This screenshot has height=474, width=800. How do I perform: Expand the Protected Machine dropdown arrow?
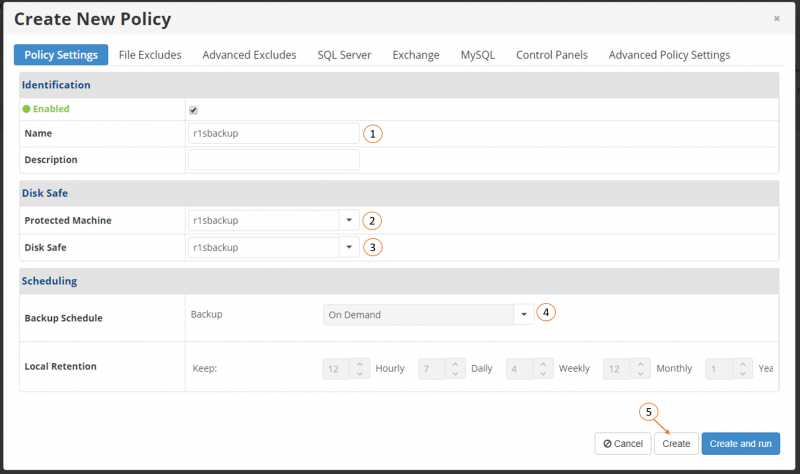[349, 220]
